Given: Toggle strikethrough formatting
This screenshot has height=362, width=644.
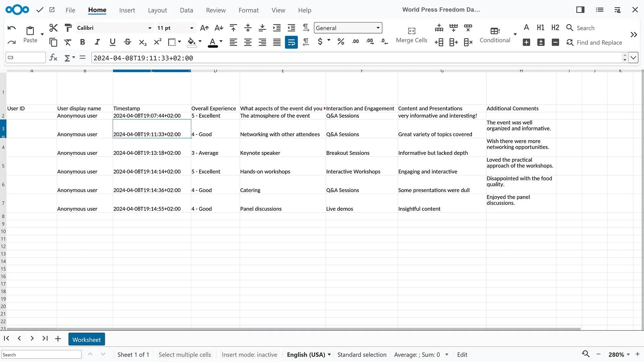Looking at the screenshot, I should pyautogui.click(x=127, y=42).
